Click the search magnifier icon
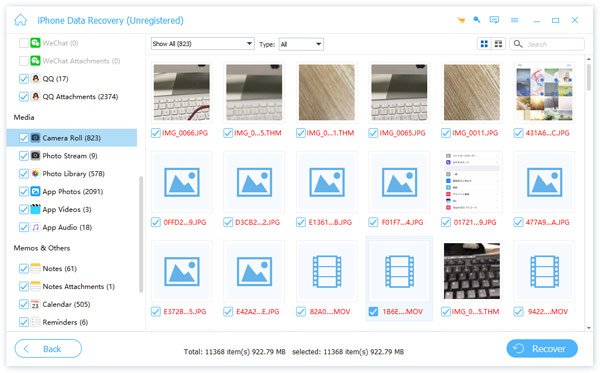The image size is (600, 373). (x=518, y=44)
